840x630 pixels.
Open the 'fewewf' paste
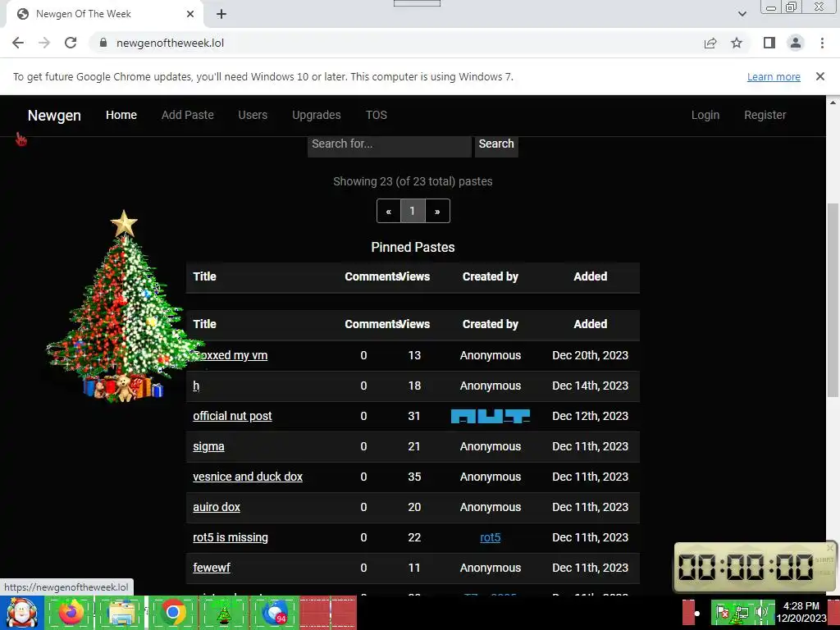click(x=212, y=568)
